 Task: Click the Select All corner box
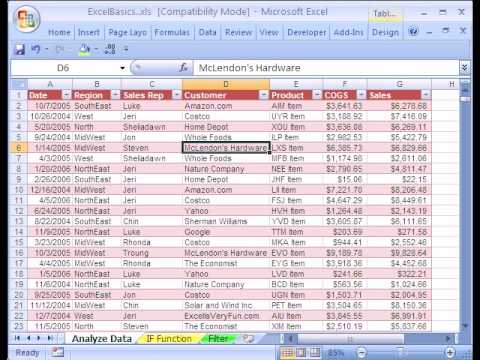(19, 84)
